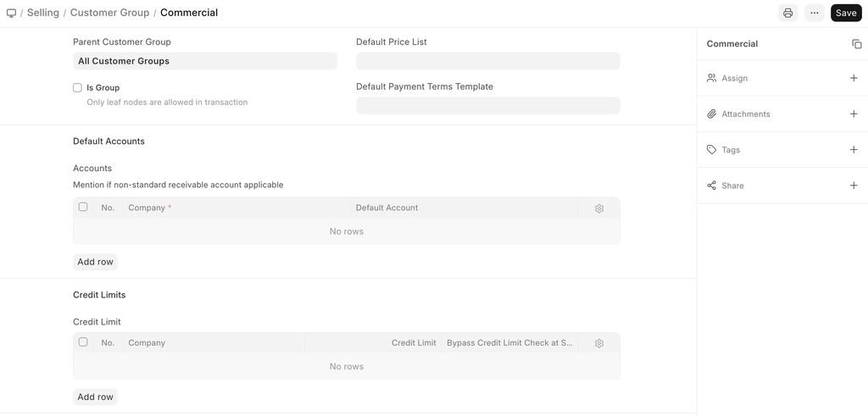Click the plus icon next to Assign
Image resolution: width=868 pixels, height=416 pixels.
(854, 78)
